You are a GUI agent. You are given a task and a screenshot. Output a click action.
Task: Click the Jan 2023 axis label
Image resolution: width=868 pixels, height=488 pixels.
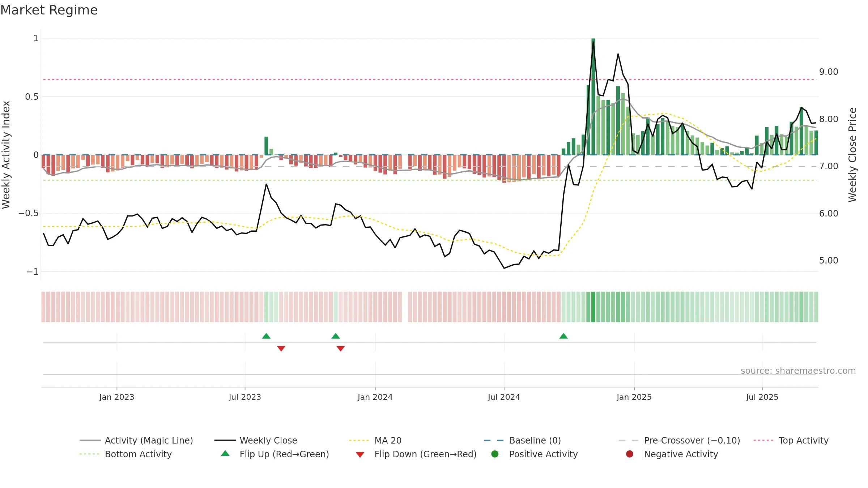coord(117,397)
